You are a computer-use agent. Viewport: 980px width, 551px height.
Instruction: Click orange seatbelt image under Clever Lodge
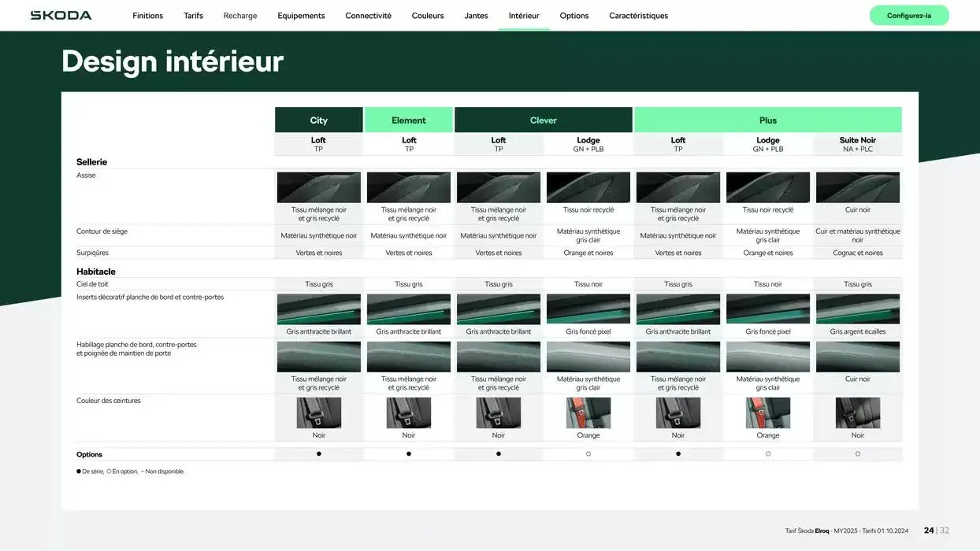[588, 413]
